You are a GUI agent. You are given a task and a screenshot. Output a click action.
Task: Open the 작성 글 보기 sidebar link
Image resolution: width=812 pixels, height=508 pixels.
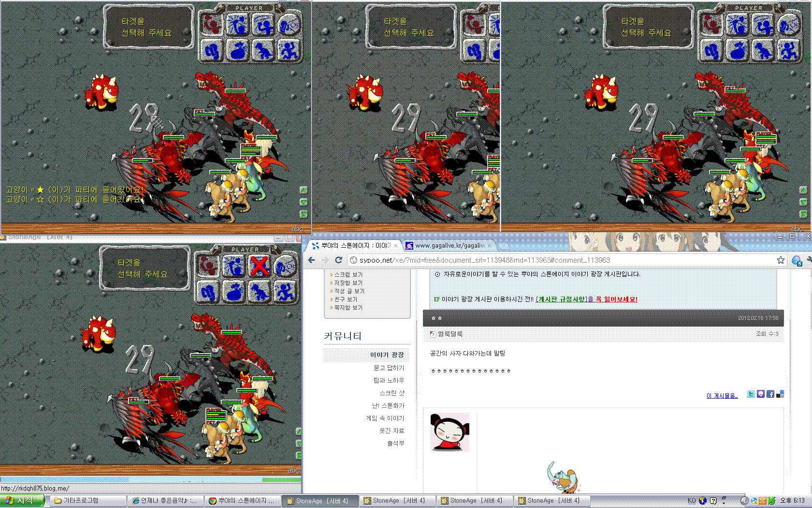point(349,291)
